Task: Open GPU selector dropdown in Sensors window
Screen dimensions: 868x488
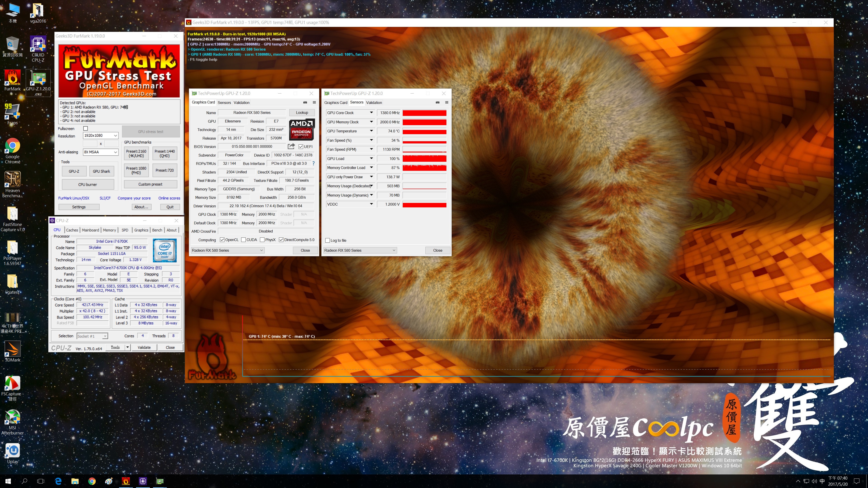Action: [x=360, y=250]
